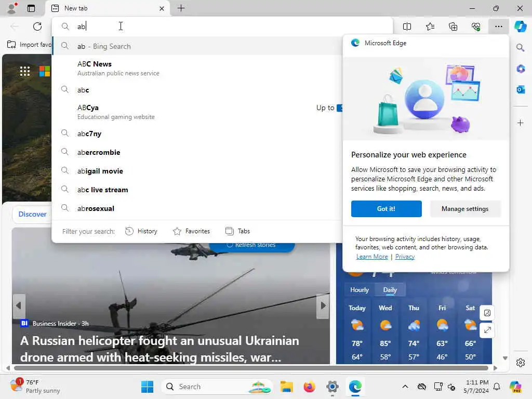Filter search by History
Viewport: 532px width, 399px height.
(x=141, y=231)
